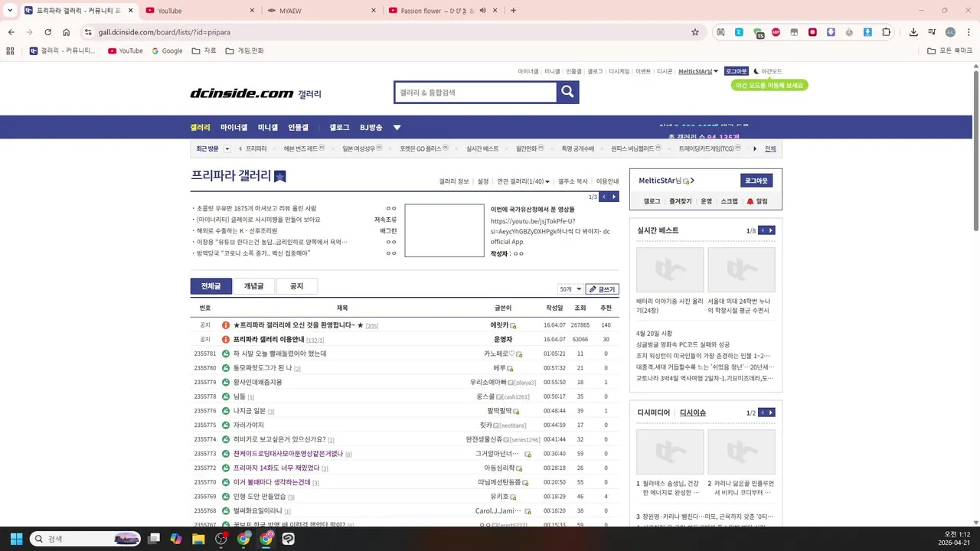Open the media control music-note icon

coord(932,32)
